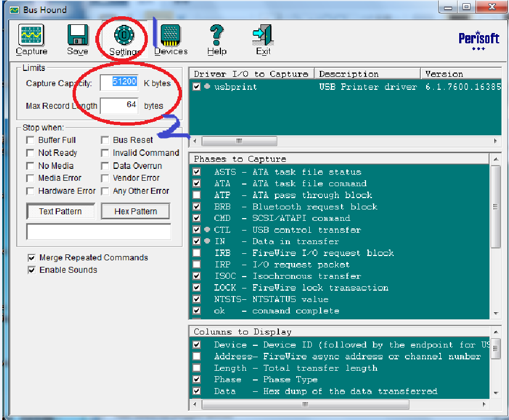Viewport: 509px width, 420px height.
Task: Enable Any Other Error stop condition
Action: tap(105, 191)
